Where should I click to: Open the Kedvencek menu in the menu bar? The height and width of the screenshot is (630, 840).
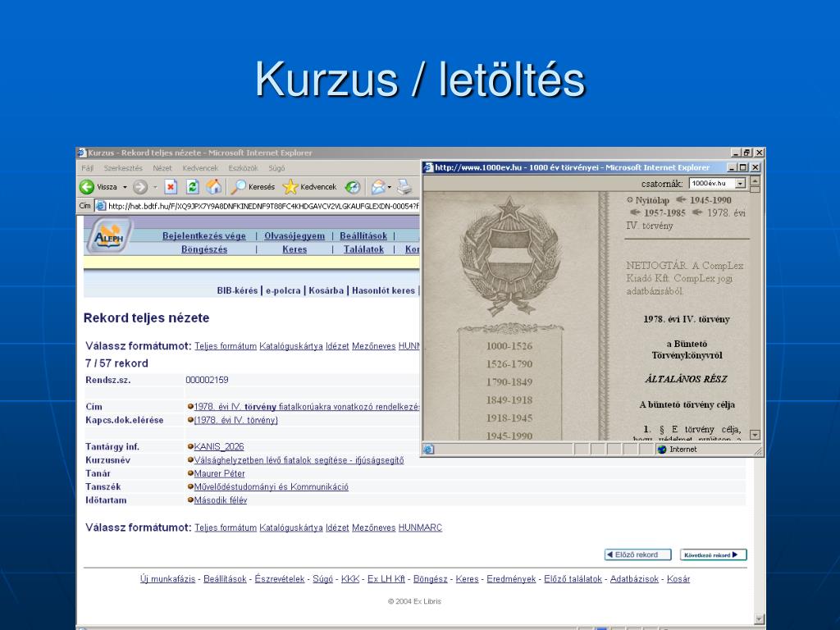pos(200,168)
